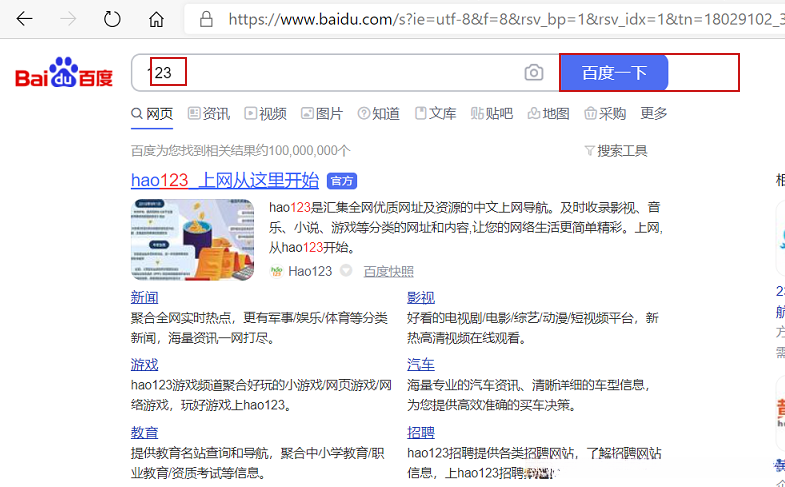This screenshot has width=785, height=487.
Task: Open the 汽车 sub-link
Action: [x=421, y=364]
